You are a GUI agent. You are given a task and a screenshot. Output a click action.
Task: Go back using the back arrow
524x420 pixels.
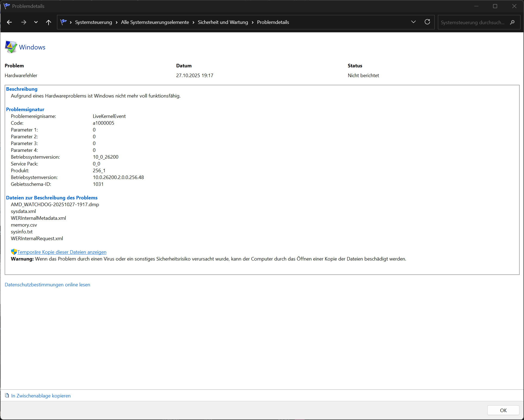point(9,22)
